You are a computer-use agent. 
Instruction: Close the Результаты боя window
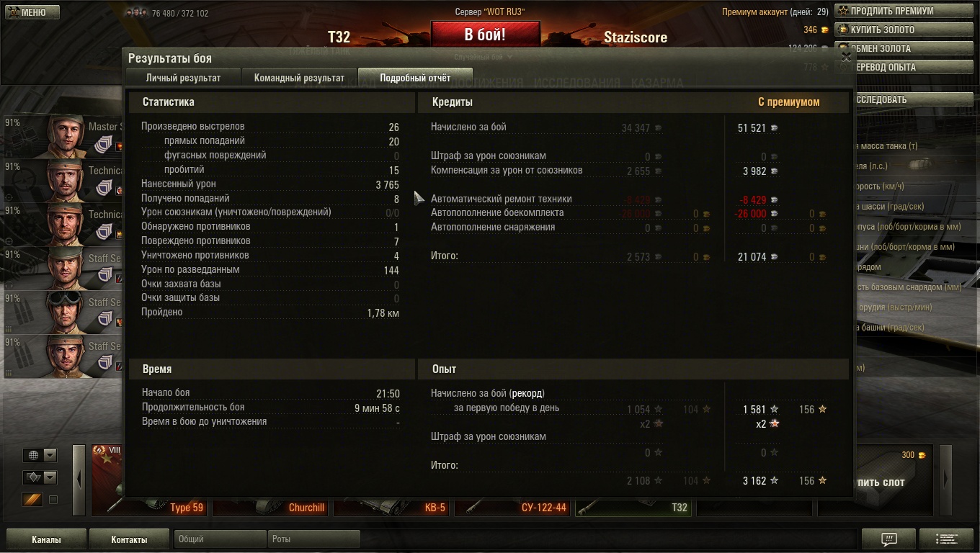(846, 58)
